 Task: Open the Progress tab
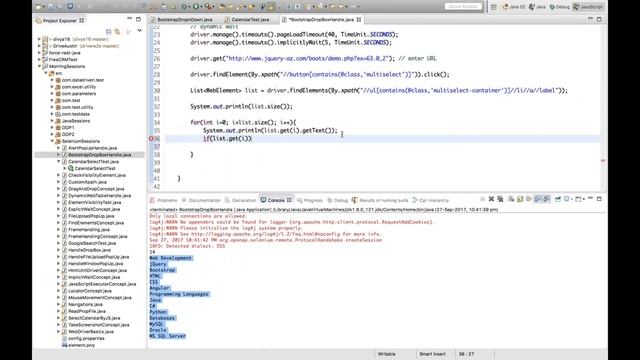(x=310, y=200)
